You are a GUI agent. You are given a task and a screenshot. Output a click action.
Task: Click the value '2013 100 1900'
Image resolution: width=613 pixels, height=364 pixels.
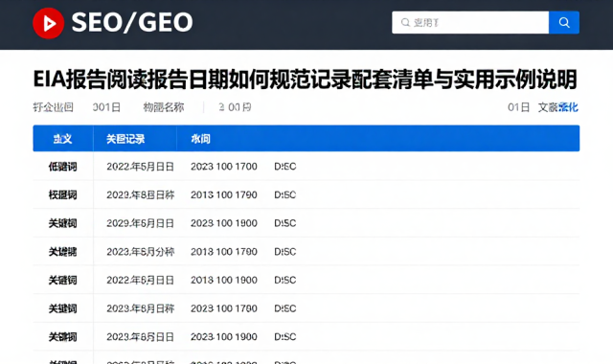coord(223,280)
